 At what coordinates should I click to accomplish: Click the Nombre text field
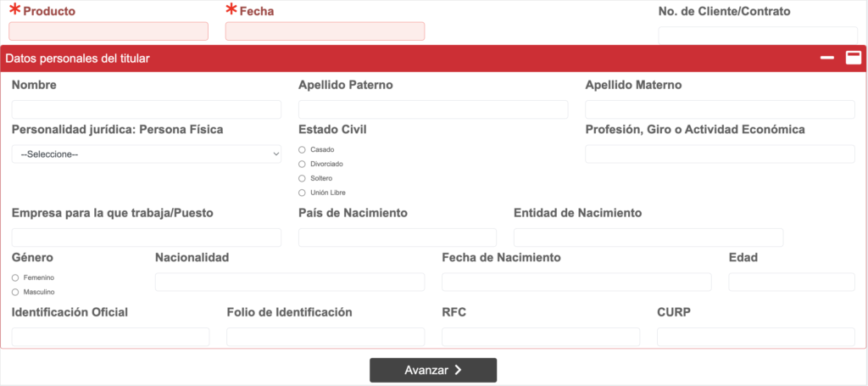[x=147, y=109]
